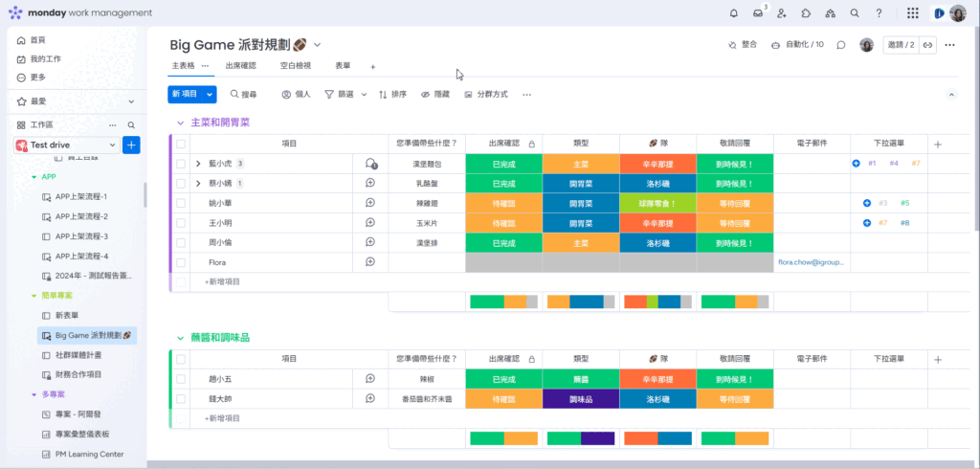
Task: Switch to the 出席確認 view tab
Action: pyautogui.click(x=240, y=66)
